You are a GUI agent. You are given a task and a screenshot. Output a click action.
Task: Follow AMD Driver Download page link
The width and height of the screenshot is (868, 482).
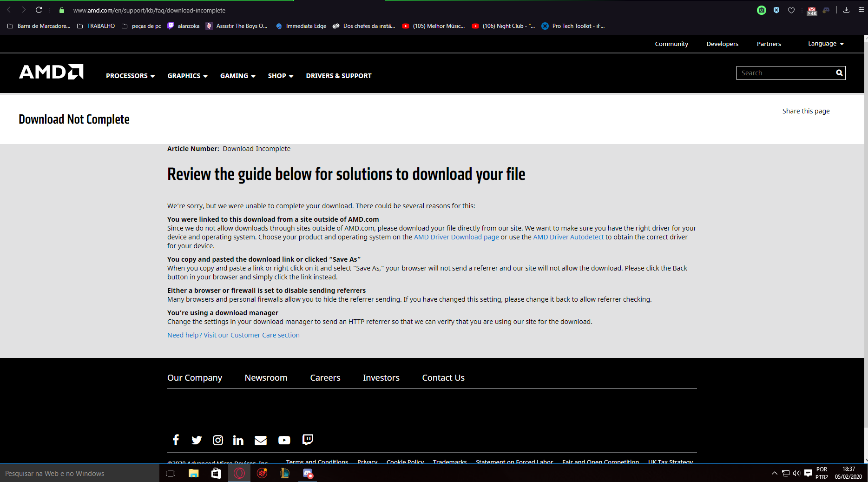coord(456,237)
